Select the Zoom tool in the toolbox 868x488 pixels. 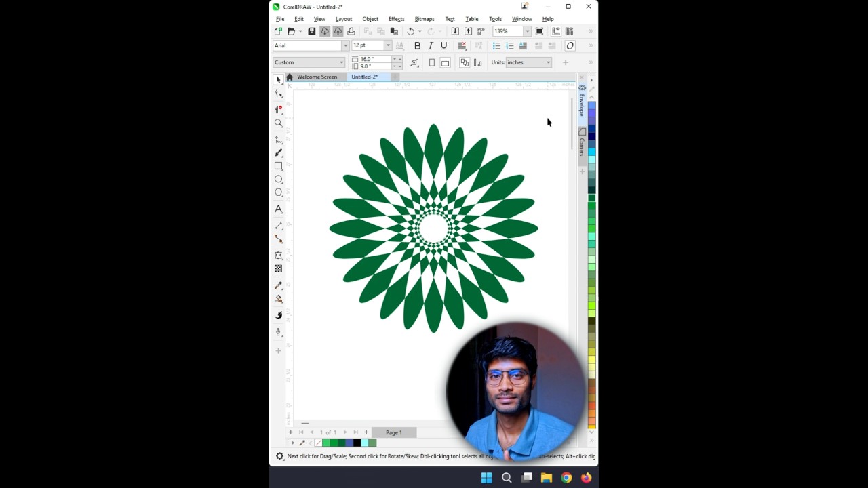click(279, 123)
